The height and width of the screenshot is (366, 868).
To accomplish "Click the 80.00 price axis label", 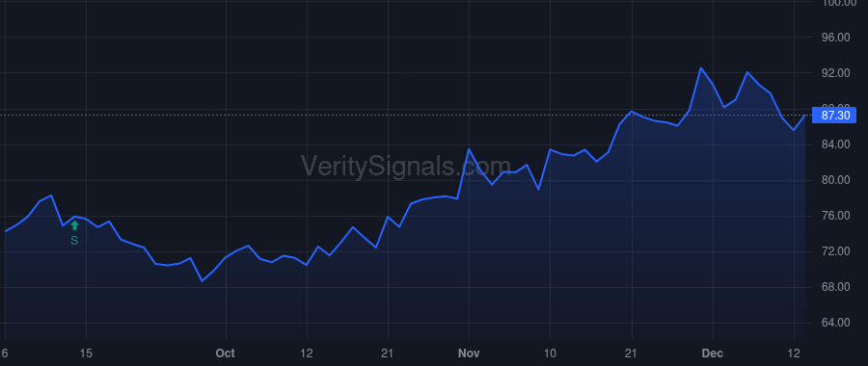I will point(836,180).
